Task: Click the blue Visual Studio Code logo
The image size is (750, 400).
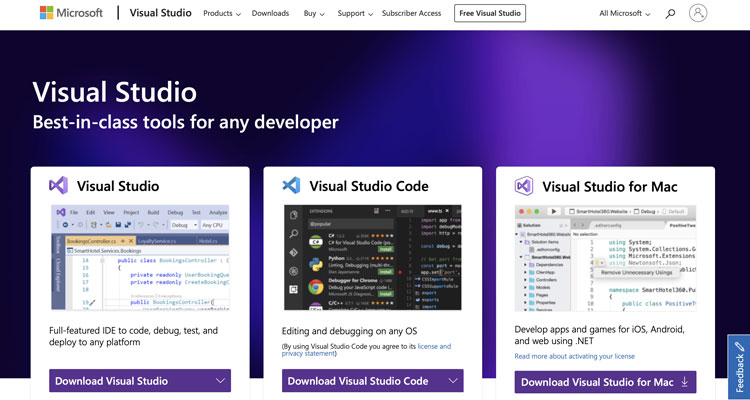Action: coord(292,185)
